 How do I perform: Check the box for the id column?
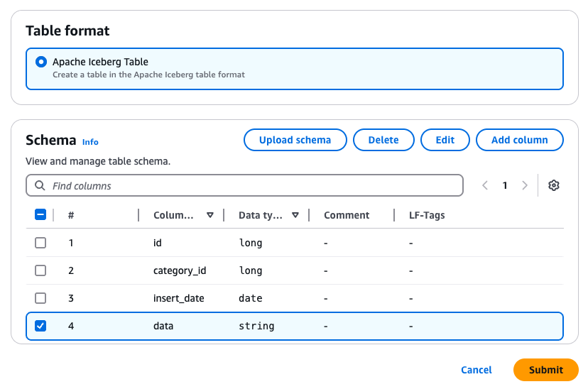coord(40,243)
